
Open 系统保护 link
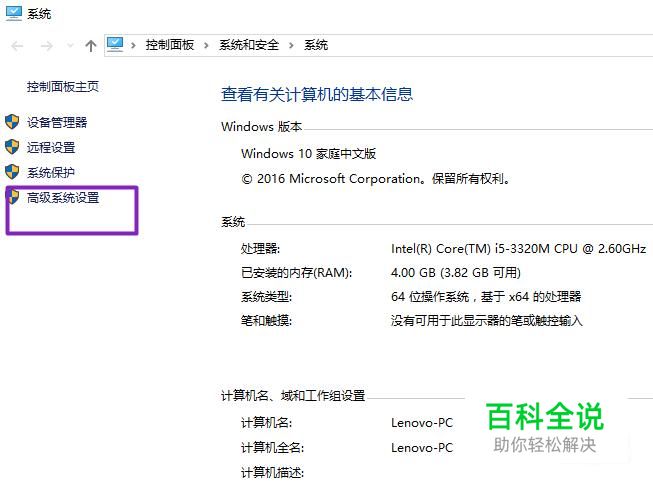coord(51,172)
